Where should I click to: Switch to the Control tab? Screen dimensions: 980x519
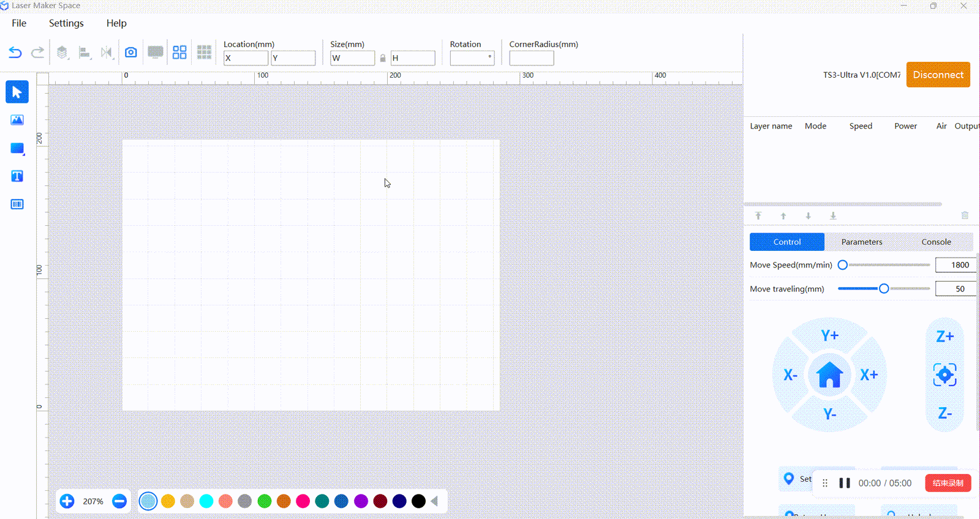(787, 242)
